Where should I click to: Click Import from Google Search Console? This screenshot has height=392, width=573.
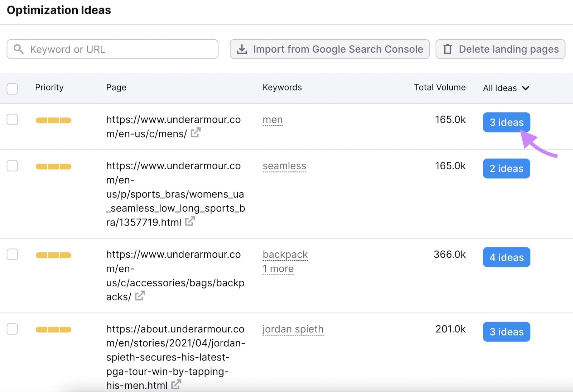coord(329,49)
